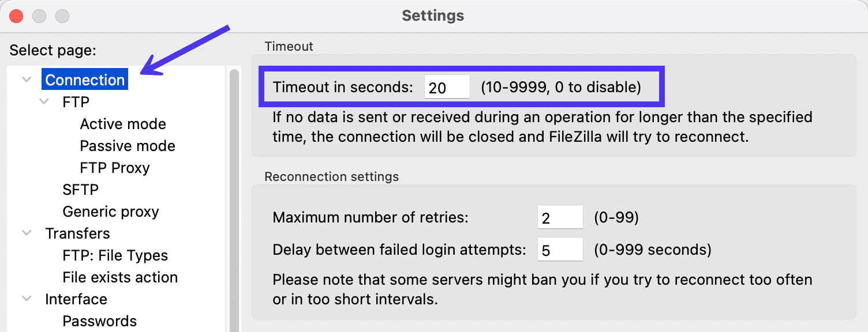The height and width of the screenshot is (332, 868).
Task: Open SFTP settings
Action: point(80,189)
